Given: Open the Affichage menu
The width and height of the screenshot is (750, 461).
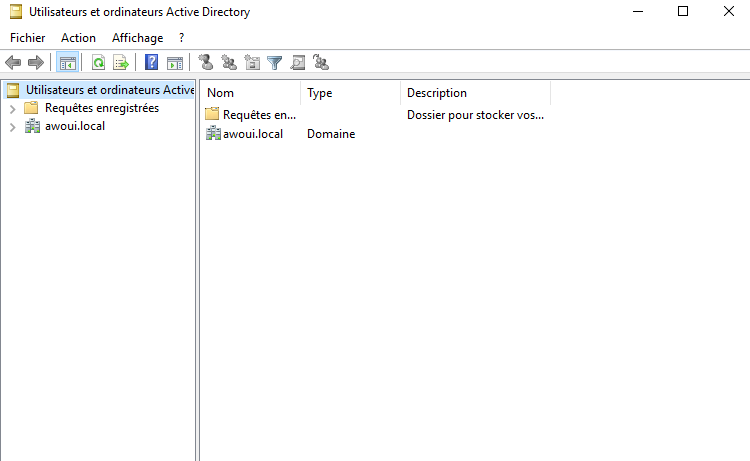Looking at the screenshot, I should tap(138, 38).
